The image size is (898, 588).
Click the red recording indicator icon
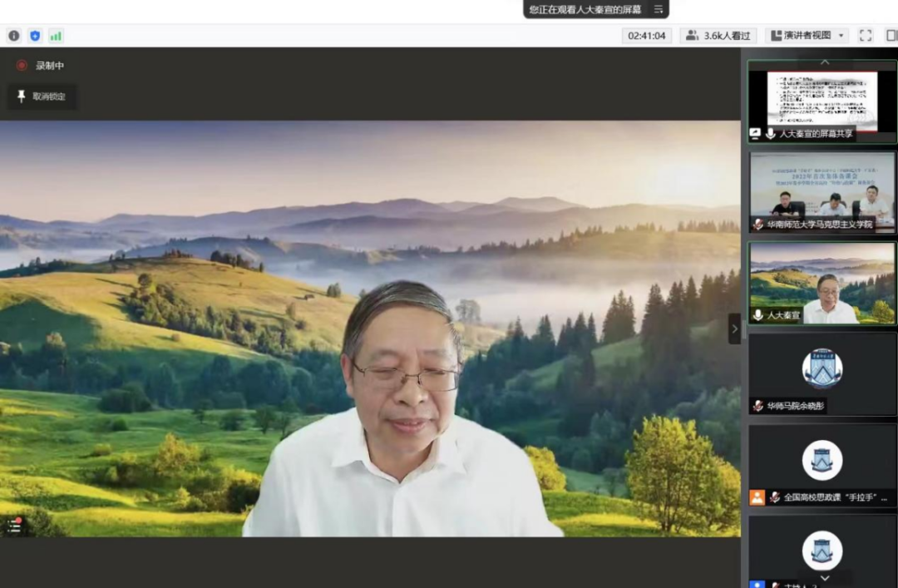click(x=22, y=66)
